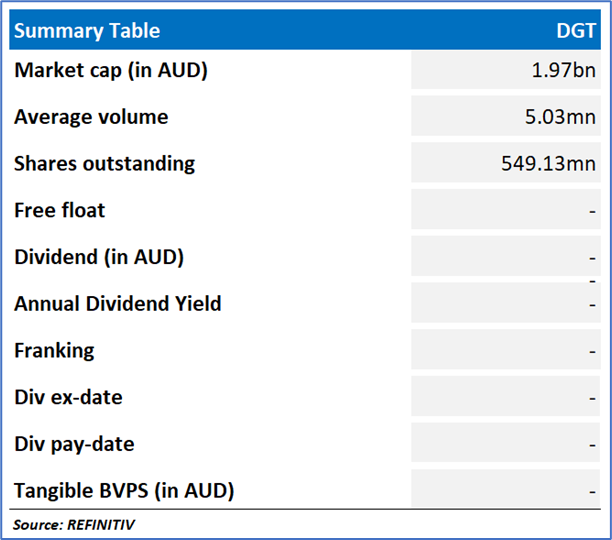Screen dimensions: 612x540
Task: Select the 549.13mn shares outstanding value
Action: tap(549, 163)
